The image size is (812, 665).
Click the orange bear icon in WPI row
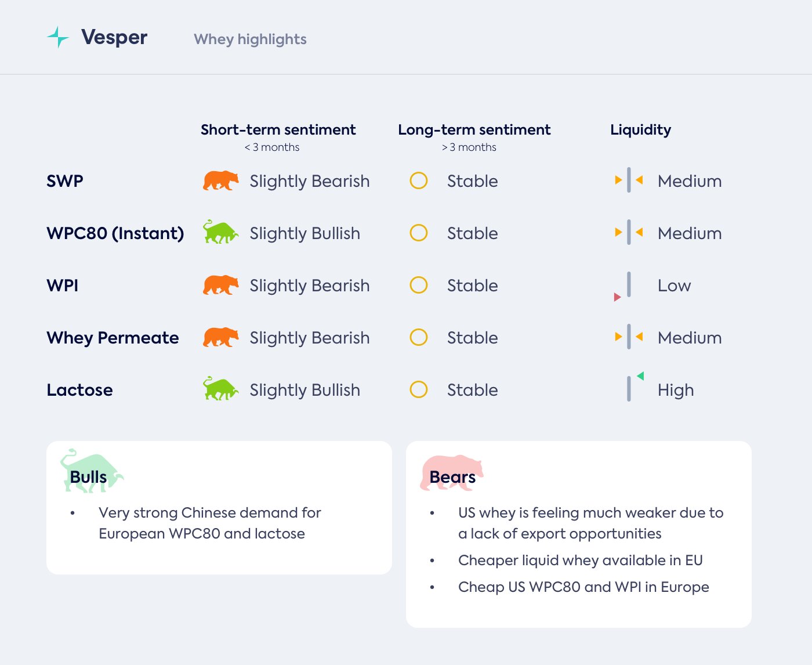[x=220, y=285]
